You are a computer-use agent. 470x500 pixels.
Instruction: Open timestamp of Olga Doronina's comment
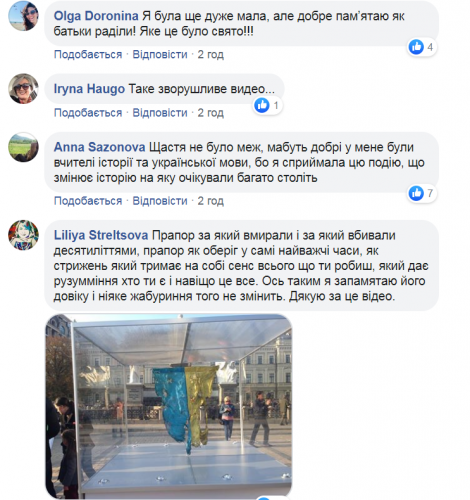pos(211,54)
